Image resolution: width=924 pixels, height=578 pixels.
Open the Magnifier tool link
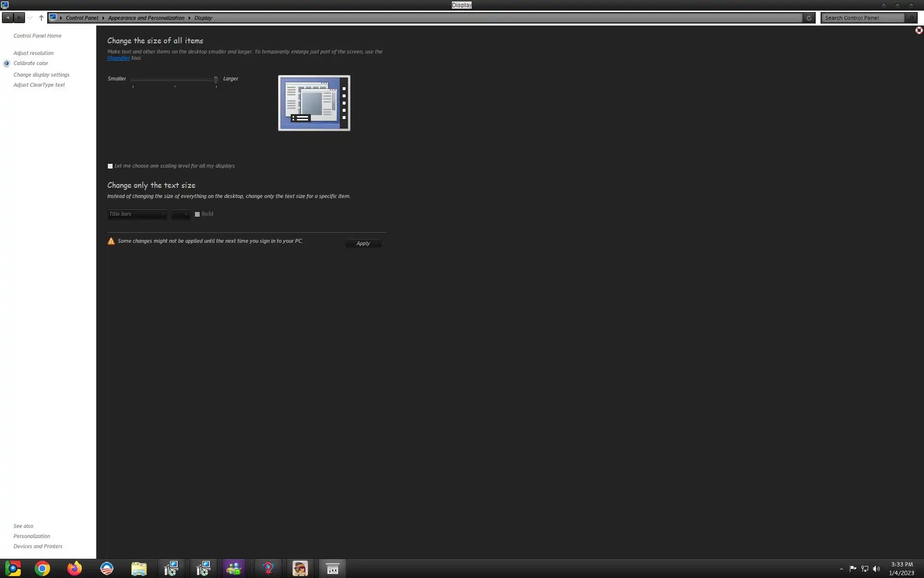tap(118, 58)
